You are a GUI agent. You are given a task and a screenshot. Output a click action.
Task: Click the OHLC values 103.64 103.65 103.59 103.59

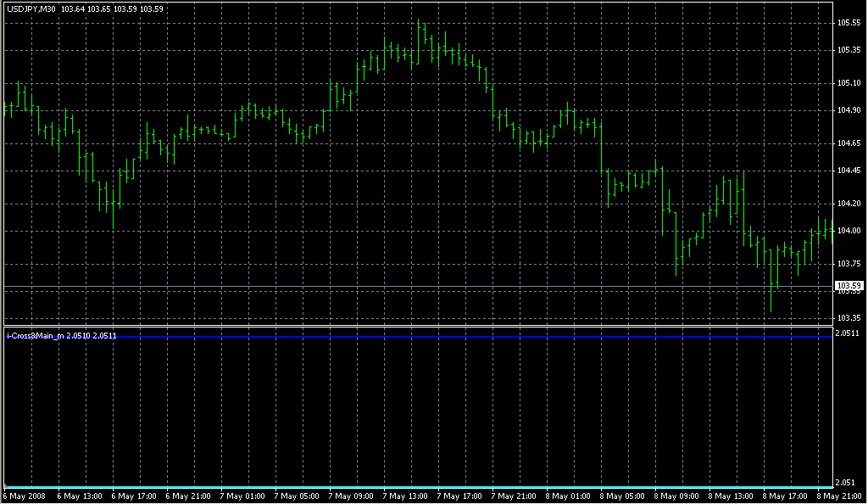click(113, 9)
